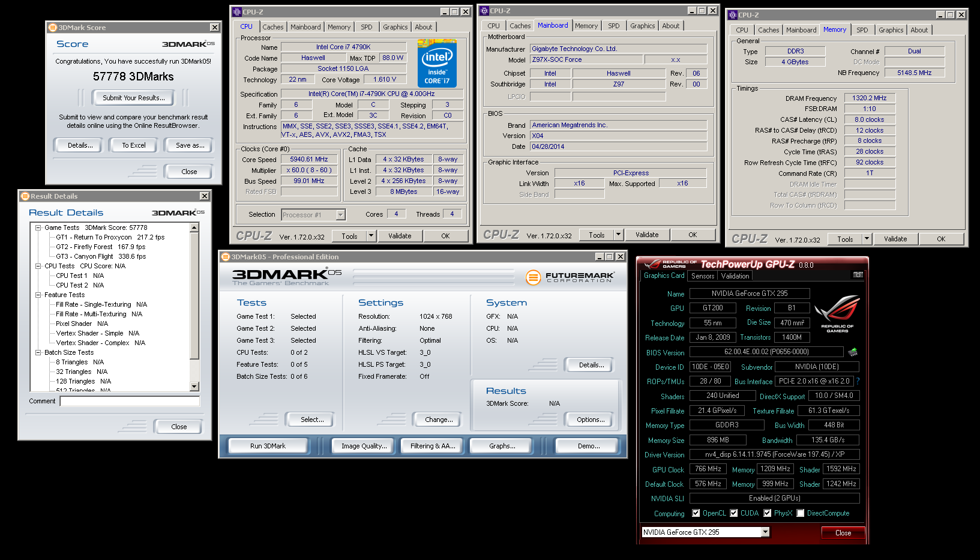The image size is (980, 560).
Task: Click the Change... settings button
Action: [439, 420]
